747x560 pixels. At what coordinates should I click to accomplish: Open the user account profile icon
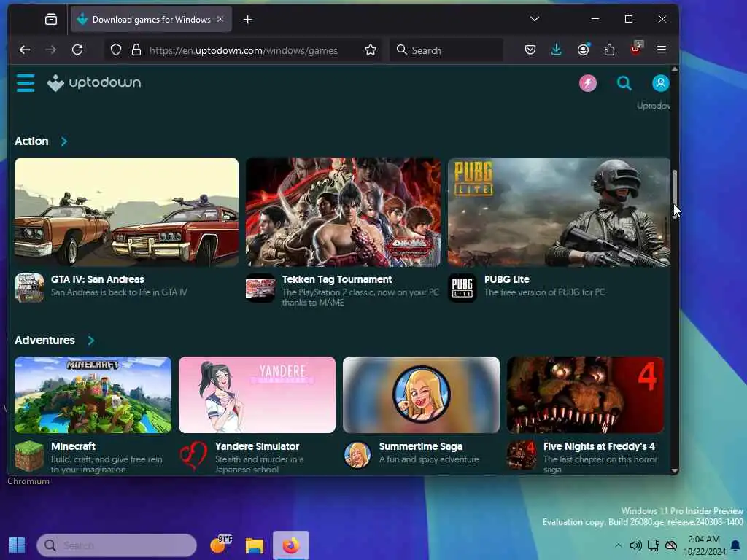[x=660, y=83]
